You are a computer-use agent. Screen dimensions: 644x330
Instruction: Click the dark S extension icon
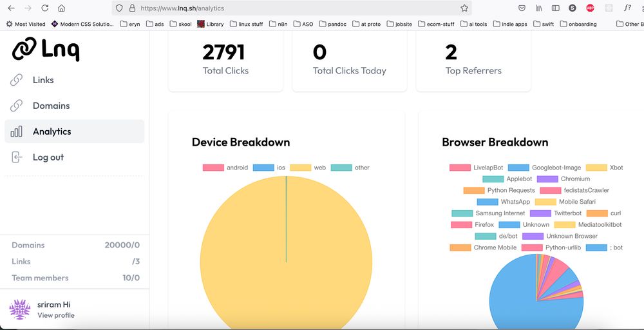572,8
